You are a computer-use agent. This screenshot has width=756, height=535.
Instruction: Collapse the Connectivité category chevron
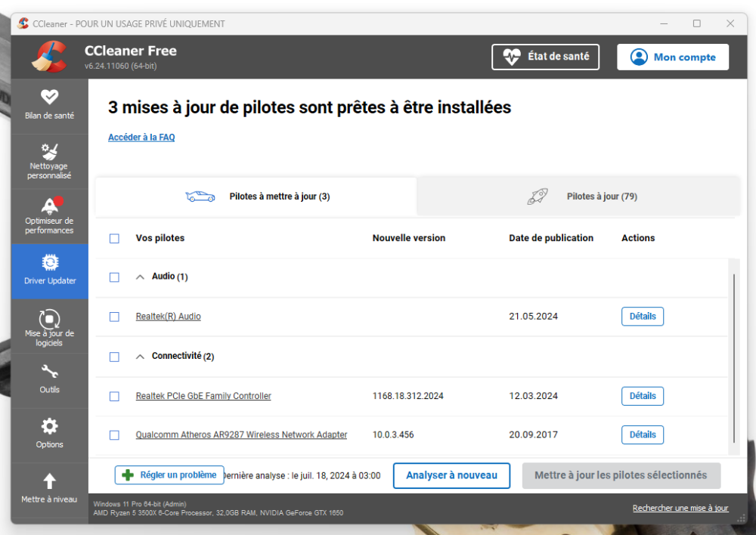click(140, 357)
